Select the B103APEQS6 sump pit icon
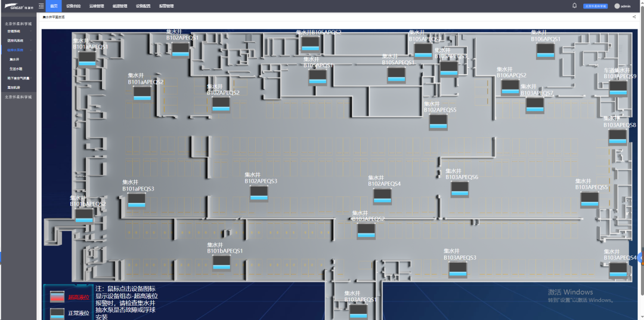 point(460,189)
